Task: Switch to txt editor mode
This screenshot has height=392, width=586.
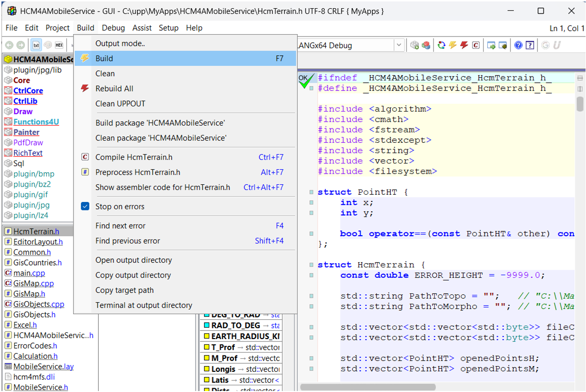Action: [x=35, y=44]
